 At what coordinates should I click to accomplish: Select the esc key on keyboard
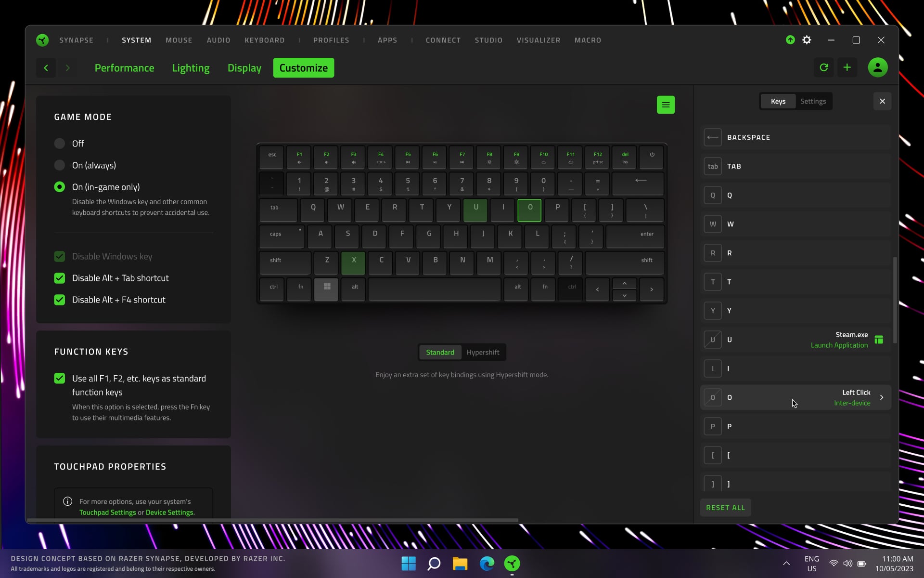click(x=272, y=157)
